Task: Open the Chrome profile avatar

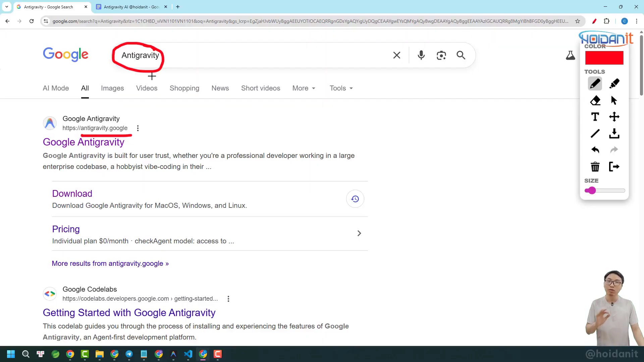Action: pyautogui.click(x=624, y=21)
